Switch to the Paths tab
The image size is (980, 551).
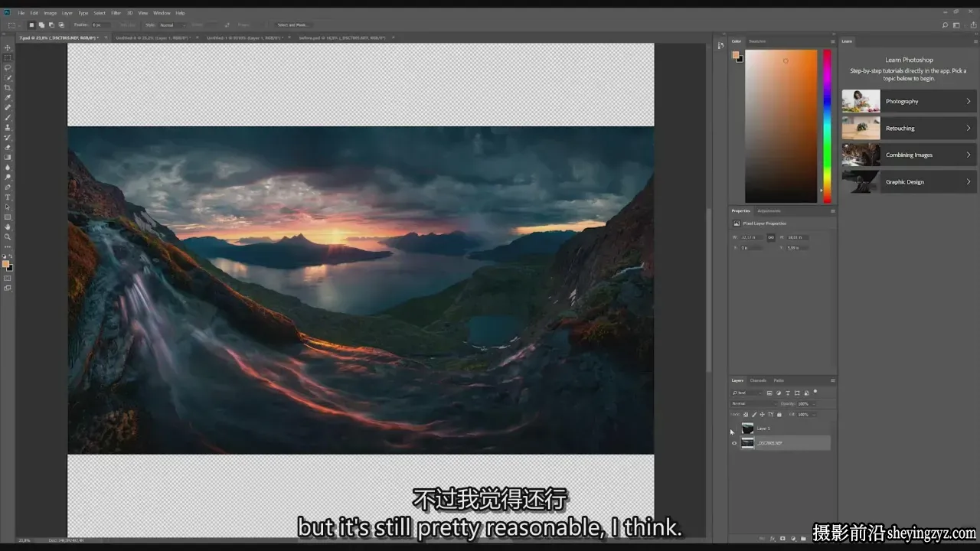(779, 380)
